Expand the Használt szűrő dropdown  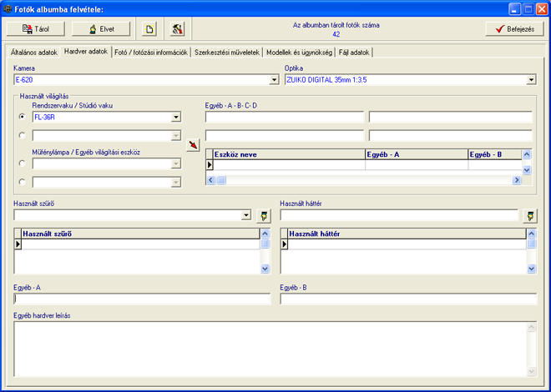pyautogui.click(x=246, y=215)
